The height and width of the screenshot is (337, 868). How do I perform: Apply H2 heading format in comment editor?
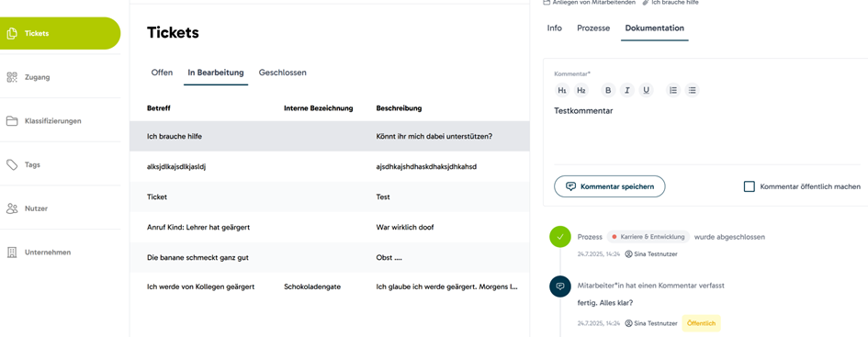click(x=581, y=90)
